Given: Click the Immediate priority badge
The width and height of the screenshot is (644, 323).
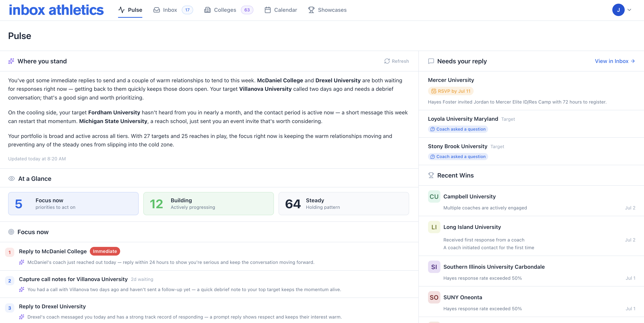Looking at the screenshot, I should pyautogui.click(x=105, y=251).
